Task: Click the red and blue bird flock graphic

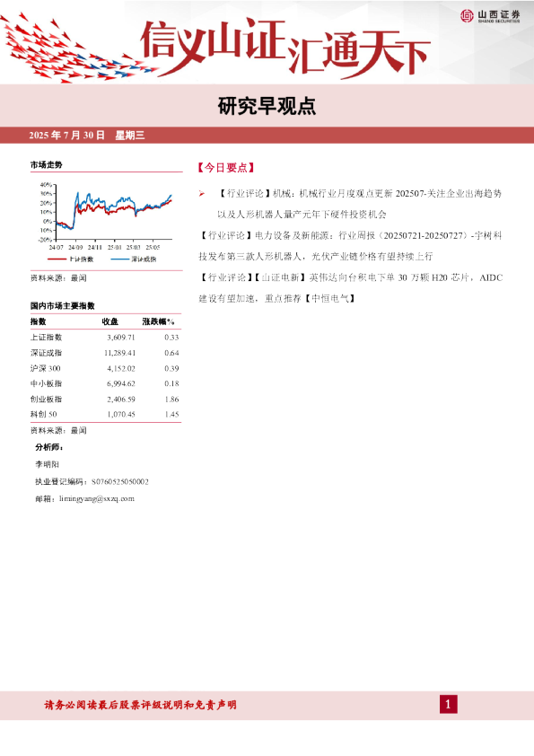Action: click(73, 50)
